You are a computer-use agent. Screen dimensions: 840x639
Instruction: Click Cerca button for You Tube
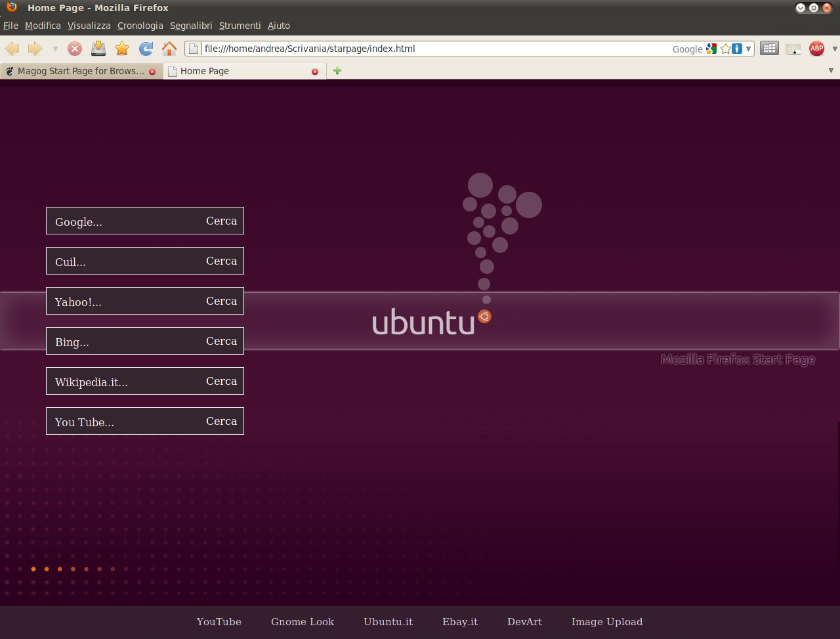(x=222, y=421)
